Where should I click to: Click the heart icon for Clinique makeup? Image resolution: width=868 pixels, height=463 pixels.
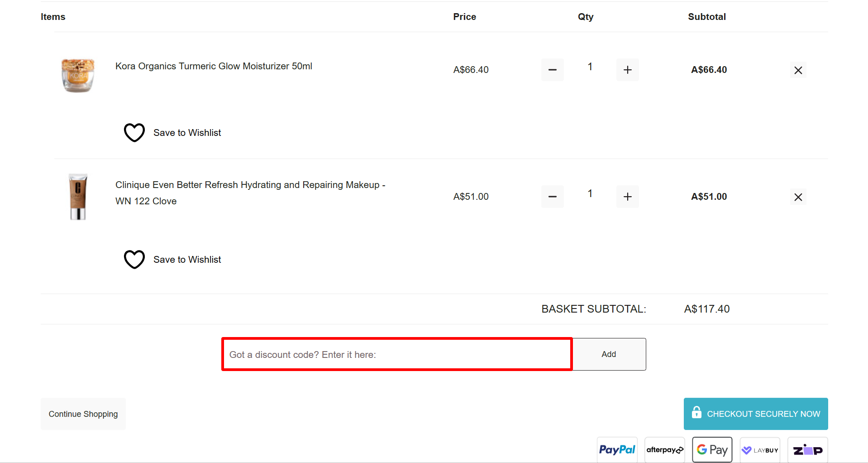pyautogui.click(x=134, y=259)
